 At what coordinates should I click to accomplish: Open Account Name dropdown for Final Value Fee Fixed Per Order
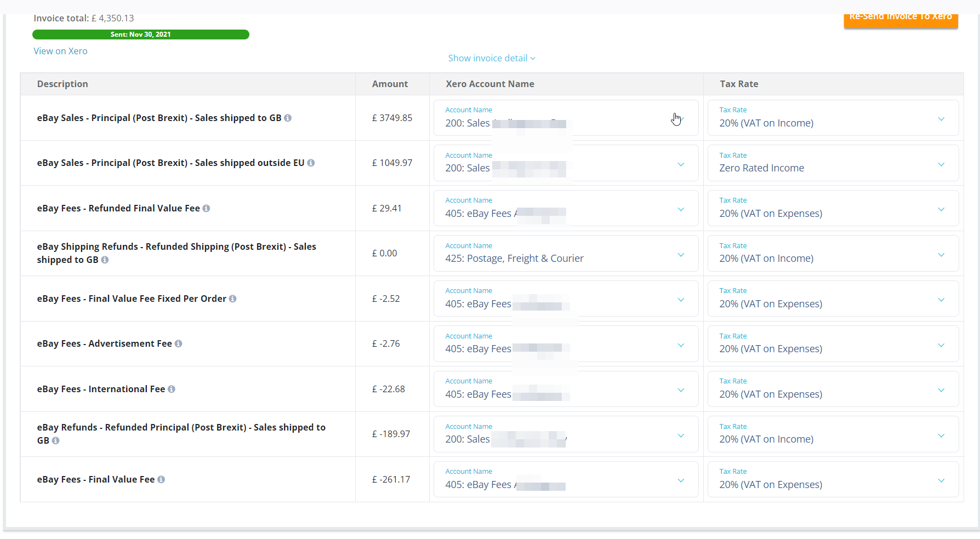(x=566, y=299)
